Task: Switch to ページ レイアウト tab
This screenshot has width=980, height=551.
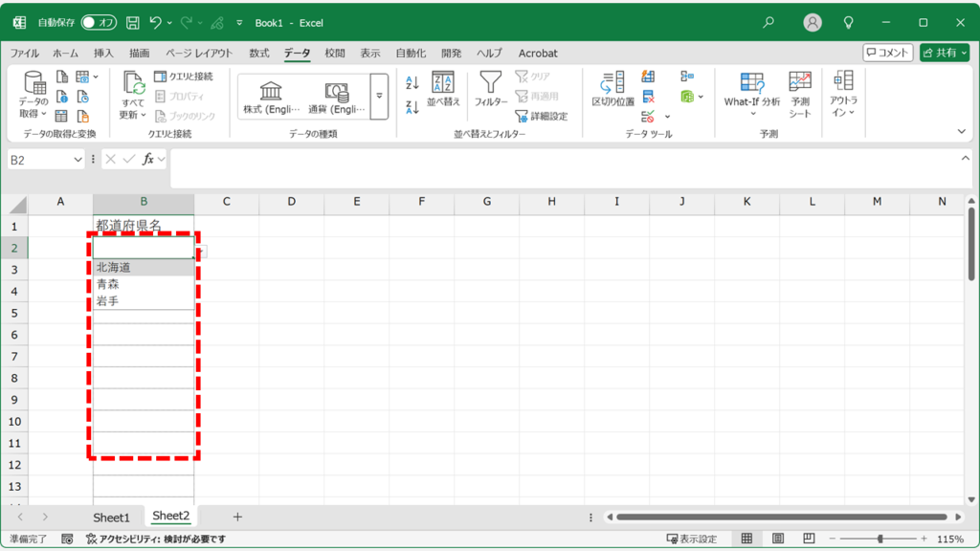Action: click(x=199, y=54)
